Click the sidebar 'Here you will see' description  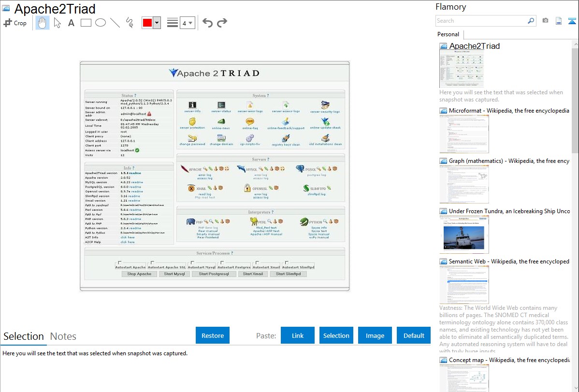pos(501,96)
